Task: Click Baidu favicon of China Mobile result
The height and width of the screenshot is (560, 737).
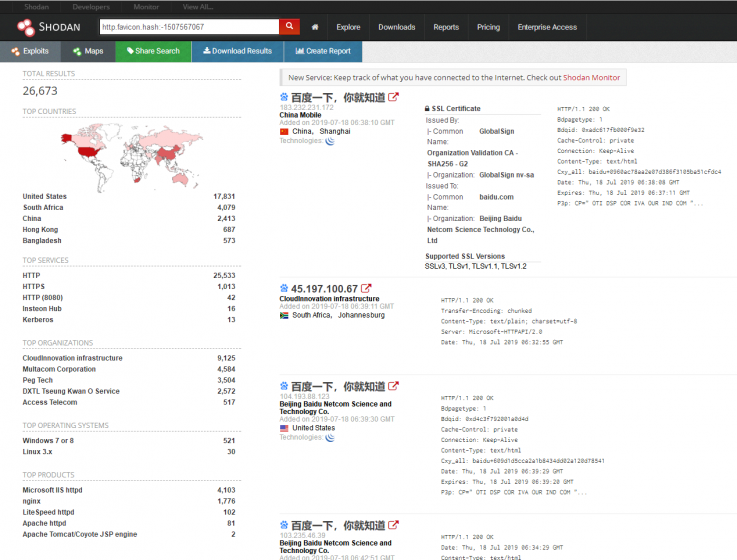Action: tap(284, 97)
